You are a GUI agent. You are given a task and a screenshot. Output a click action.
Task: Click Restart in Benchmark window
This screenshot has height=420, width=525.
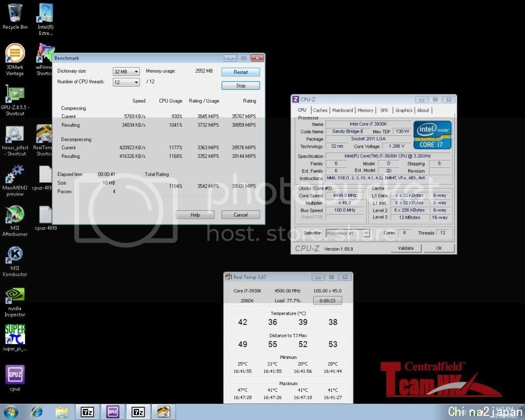240,72
